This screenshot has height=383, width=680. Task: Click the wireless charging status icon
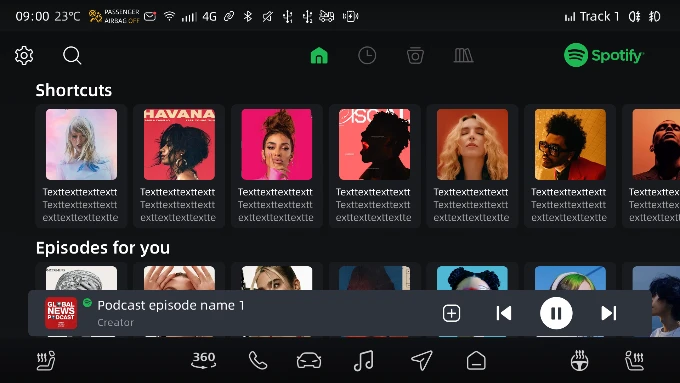click(350, 16)
